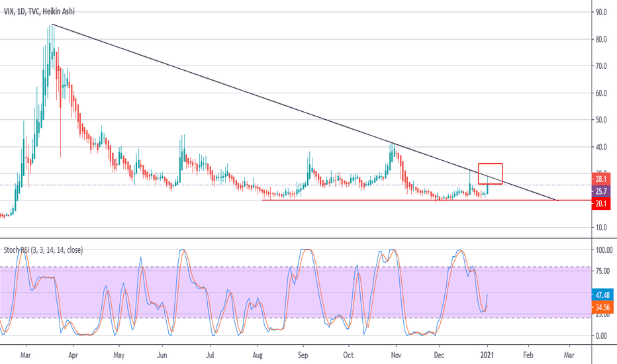Click the 50.0 price axis label
This screenshot has height=364, width=617.
pyautogui.click(x=601, y=120)
